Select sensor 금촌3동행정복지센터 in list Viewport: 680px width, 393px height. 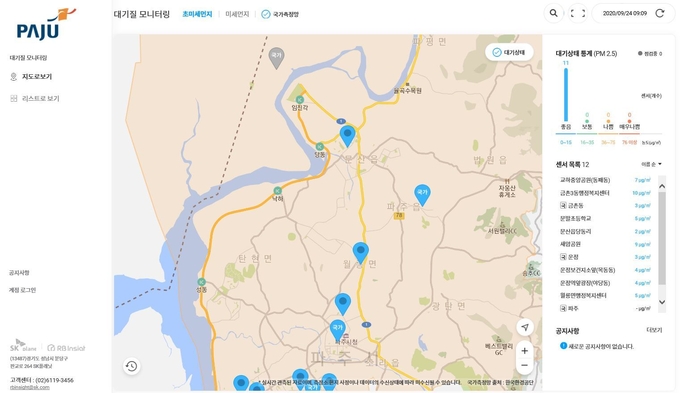pyautogui.click(x=605, y=193)
